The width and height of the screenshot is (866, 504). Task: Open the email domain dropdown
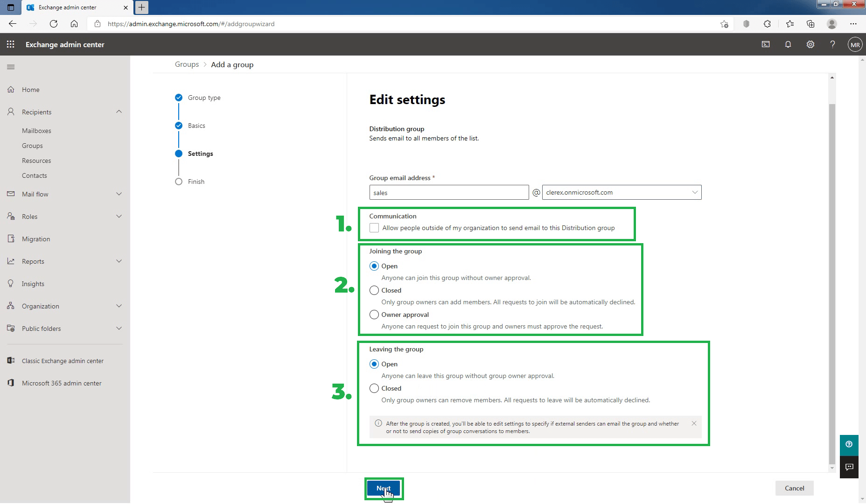(x=695, y=192)
